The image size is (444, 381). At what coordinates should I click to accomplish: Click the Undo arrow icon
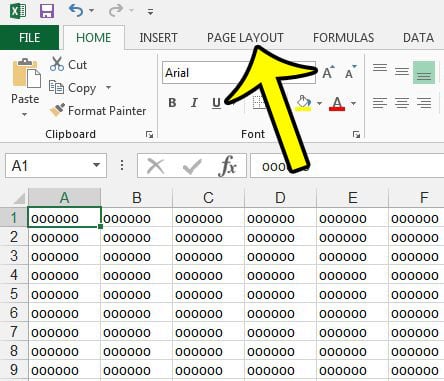76,11
